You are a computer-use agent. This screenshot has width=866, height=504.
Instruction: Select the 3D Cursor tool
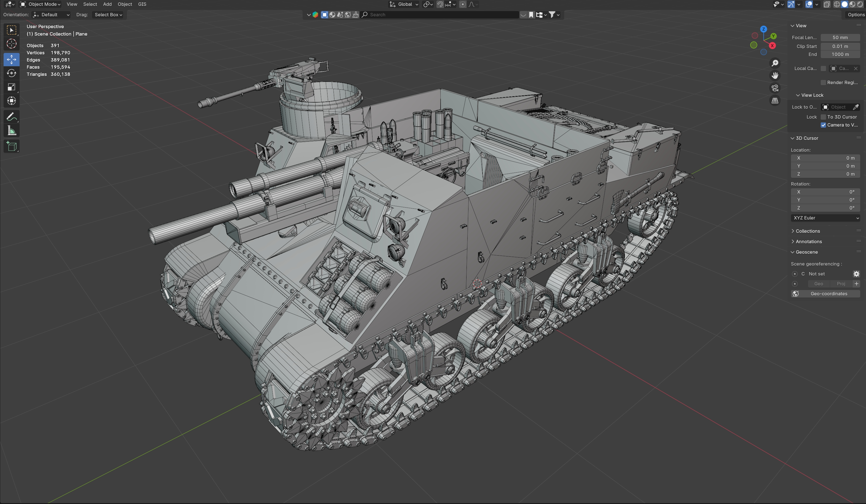(x=11, y=44)
